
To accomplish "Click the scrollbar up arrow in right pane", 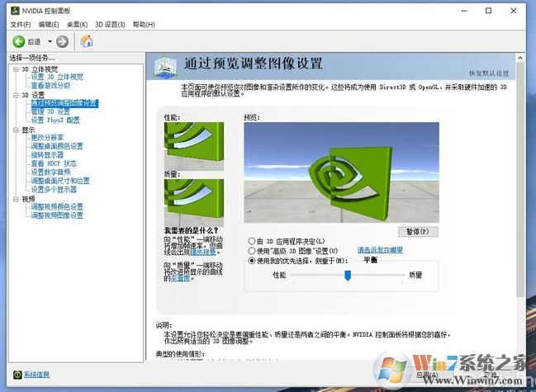I will [520, 58].
